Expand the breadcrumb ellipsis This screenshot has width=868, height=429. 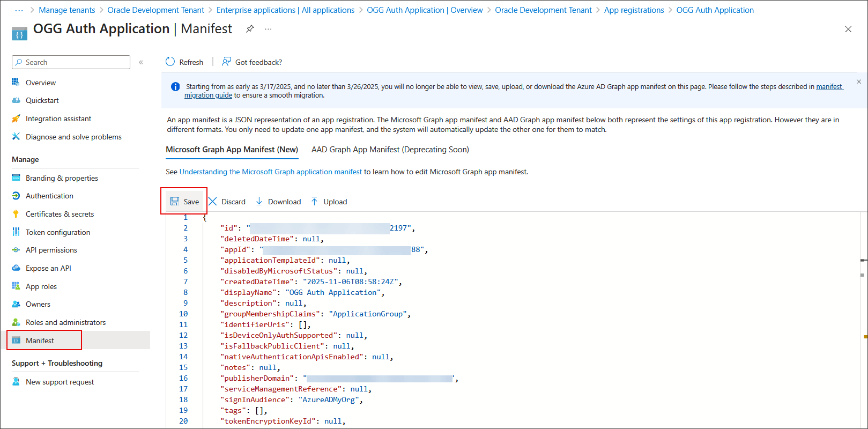point(19,10)
